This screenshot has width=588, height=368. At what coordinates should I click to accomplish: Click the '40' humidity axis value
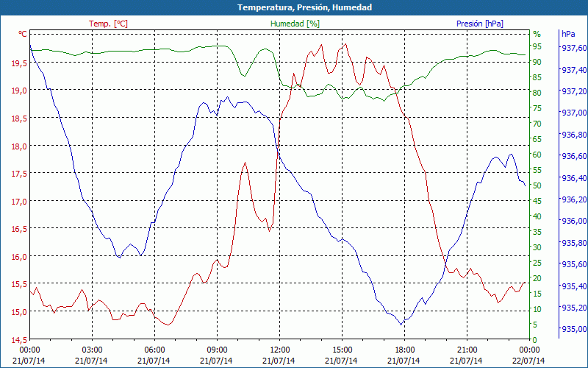tap(537, 216)
